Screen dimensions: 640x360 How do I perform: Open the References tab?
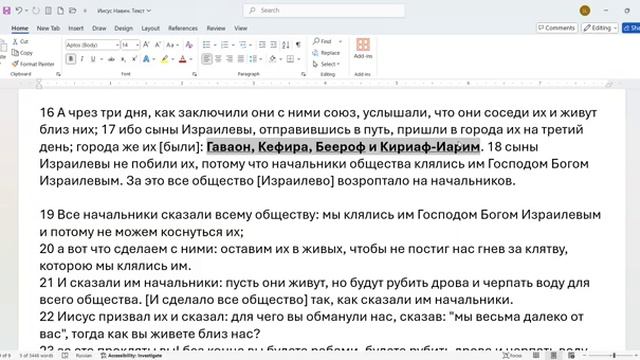pos(183,28)
